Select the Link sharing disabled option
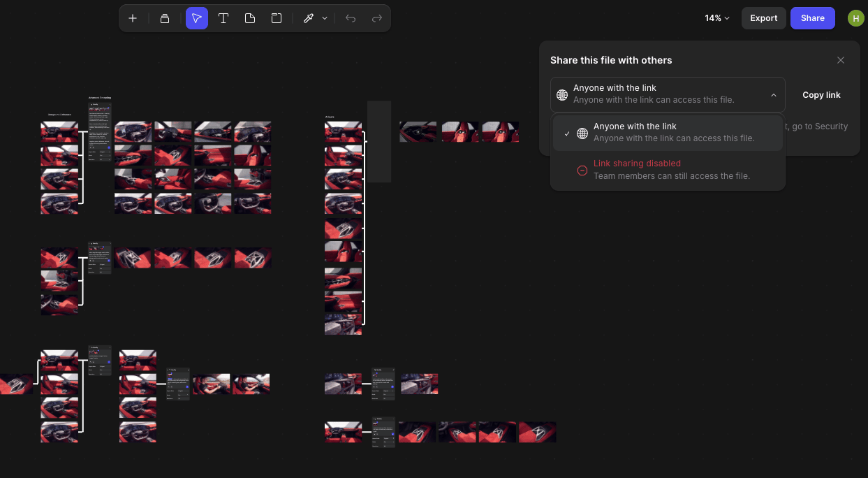868x478 pixels. [668, 170]
